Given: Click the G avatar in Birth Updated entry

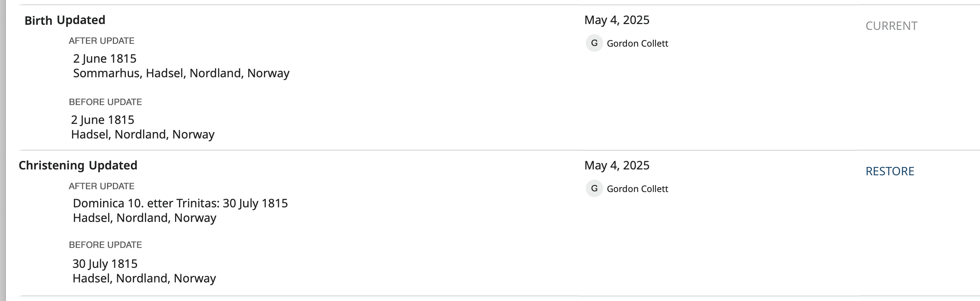Looking at the screenshot, I should click(594, 43).
